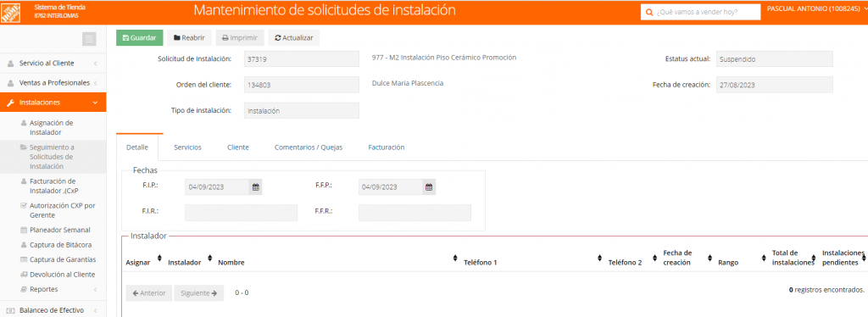868x317 pixels.
Task: Click the Siguiente pagination button
Action: (198, 293)
